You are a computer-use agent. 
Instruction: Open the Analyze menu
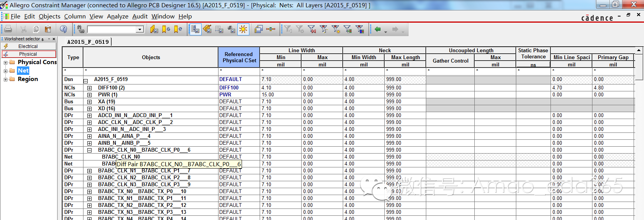[x=118, y=16]
